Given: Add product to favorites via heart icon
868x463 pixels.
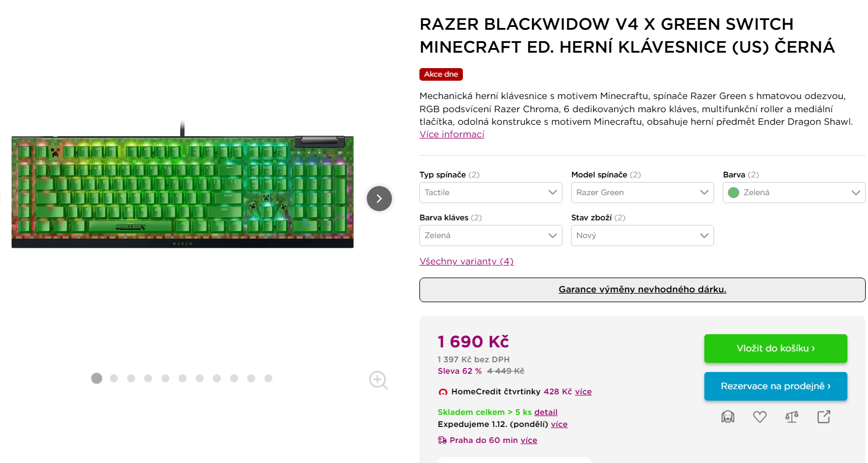Looking at the screenshot, I should click(760, 417).
